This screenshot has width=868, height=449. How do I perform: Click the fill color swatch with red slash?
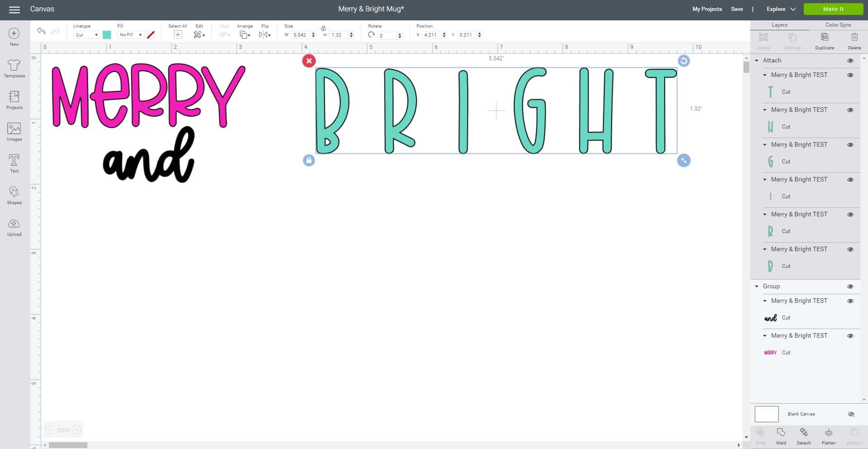click(x=151, y=35)
